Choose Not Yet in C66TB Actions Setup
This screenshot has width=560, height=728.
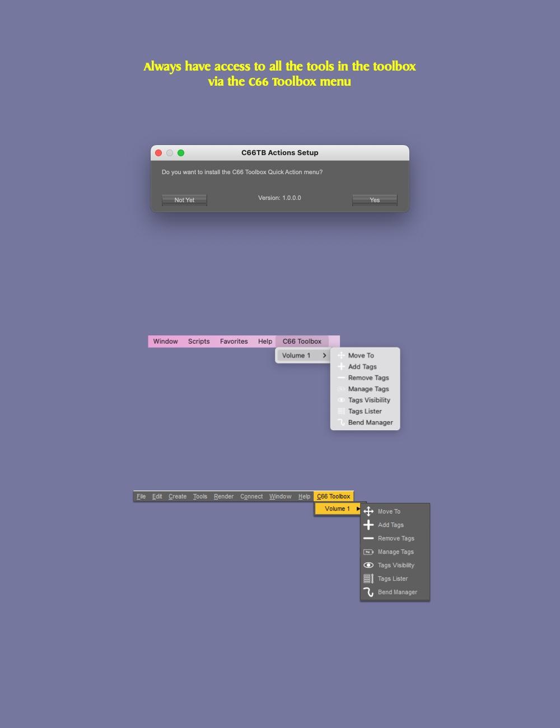[x=184, y=200]
